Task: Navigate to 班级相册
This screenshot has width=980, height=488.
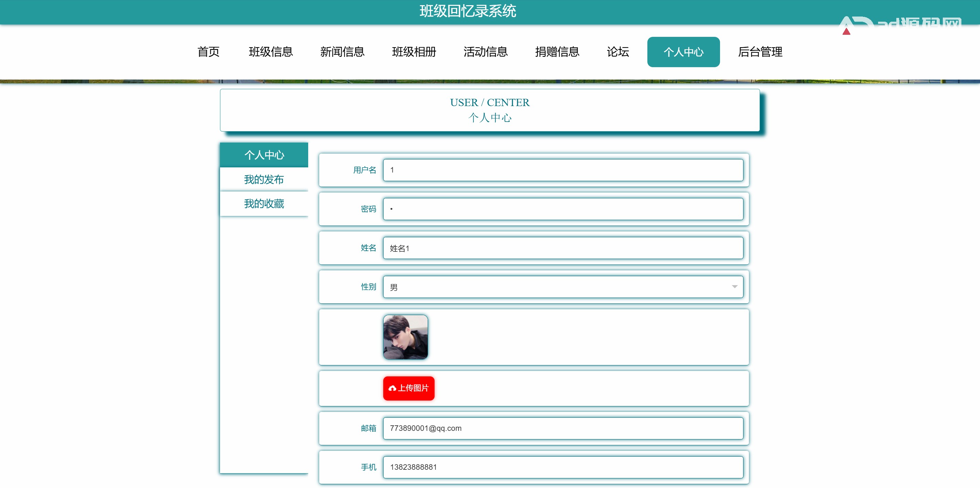Action: tap(414, 52)
